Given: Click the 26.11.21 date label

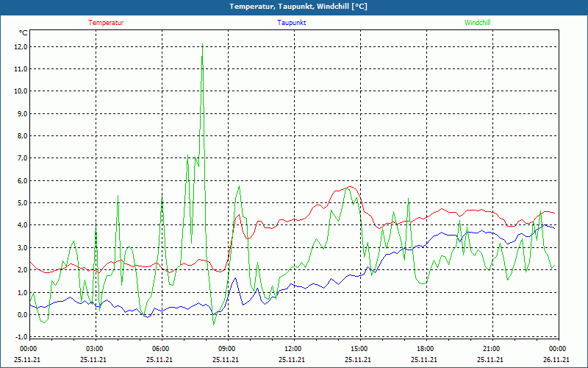Looking at the screenshot, I should [x=556, y=359].
